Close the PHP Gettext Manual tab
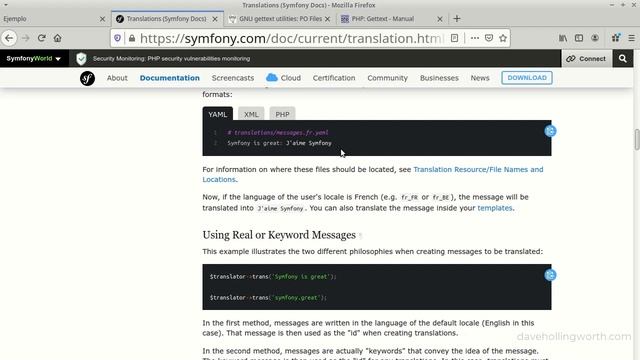The height and width of the screenshot is (360, 640). 440,19
